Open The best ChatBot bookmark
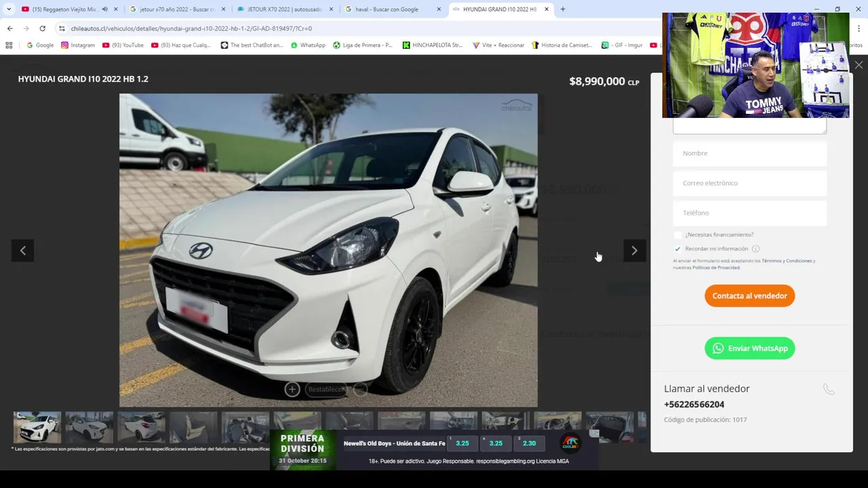Viewport: 868px width, 488px height. coord(252,45)
